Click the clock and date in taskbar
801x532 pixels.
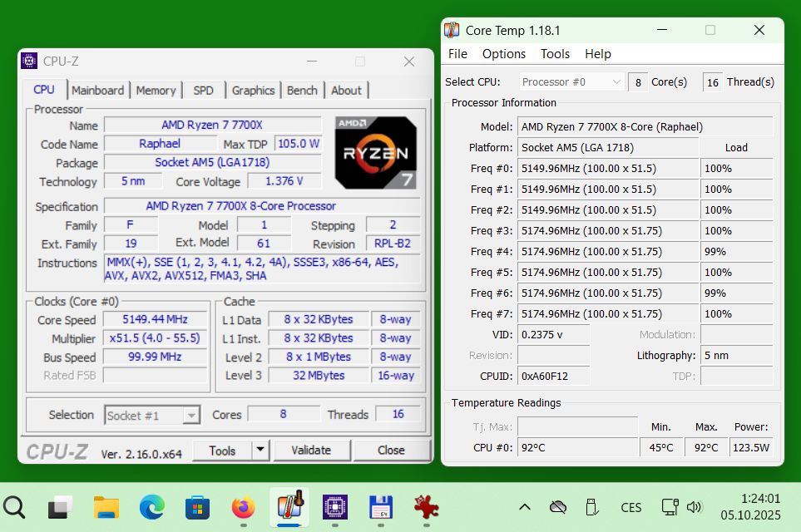(750, 506)
